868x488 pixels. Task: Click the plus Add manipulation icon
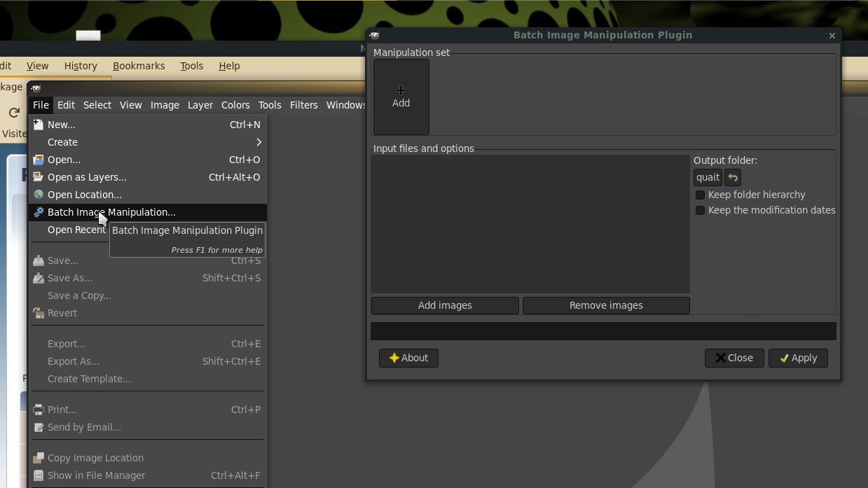click(401, 90)
